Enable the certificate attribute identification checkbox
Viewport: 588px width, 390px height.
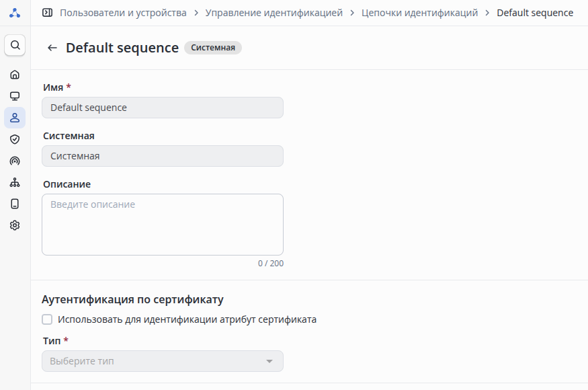coord(47,319)
